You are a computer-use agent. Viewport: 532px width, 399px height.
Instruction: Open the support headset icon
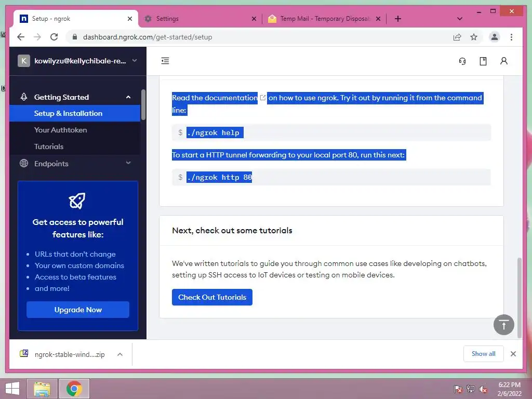(x=462, y=61)
